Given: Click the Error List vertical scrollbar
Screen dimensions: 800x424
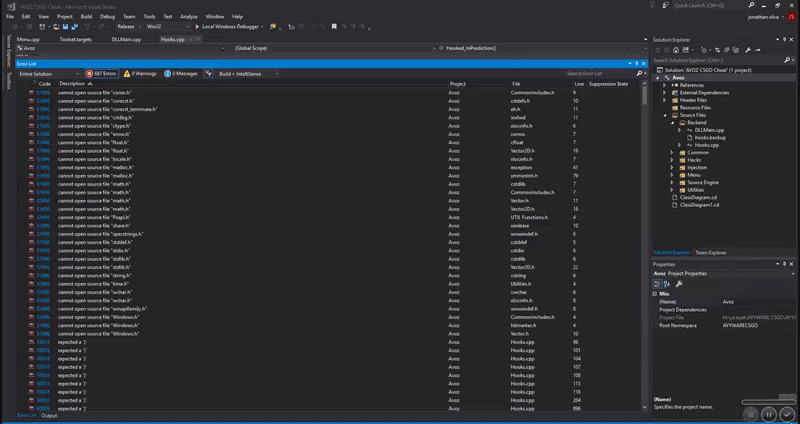Looking at the screenshot, I should coord(644,247).
